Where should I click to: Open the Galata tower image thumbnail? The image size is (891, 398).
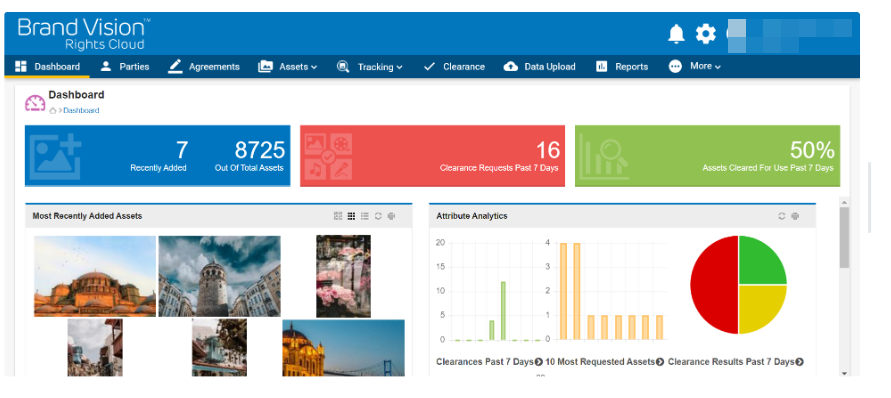pyautogui.click(x=219, y=276)
